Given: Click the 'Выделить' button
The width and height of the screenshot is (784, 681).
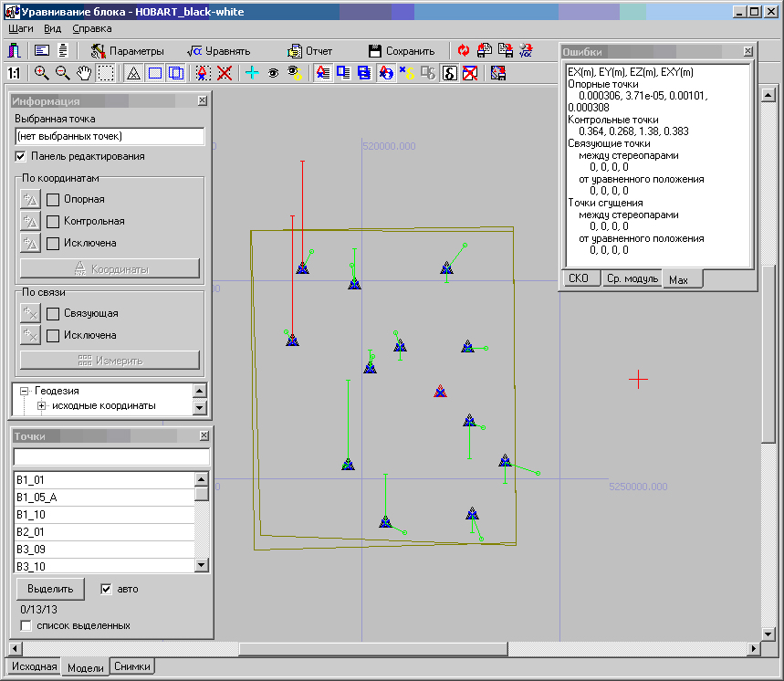Looking at the screenshot, I should pyautogui.click(x=50, y=589).
